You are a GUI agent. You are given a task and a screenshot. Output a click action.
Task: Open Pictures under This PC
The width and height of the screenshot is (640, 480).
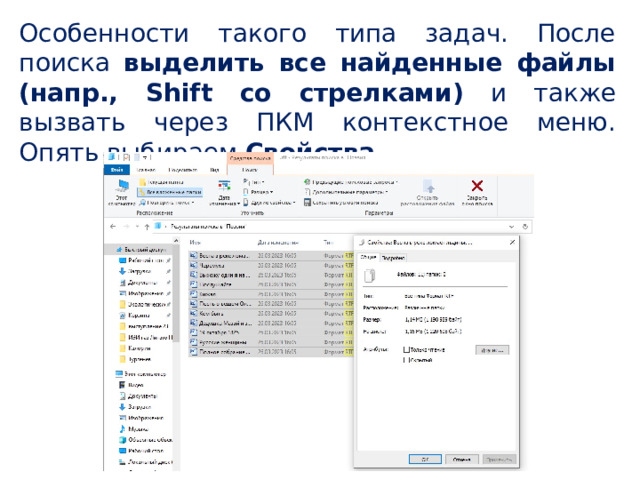(x=141, y=418)
